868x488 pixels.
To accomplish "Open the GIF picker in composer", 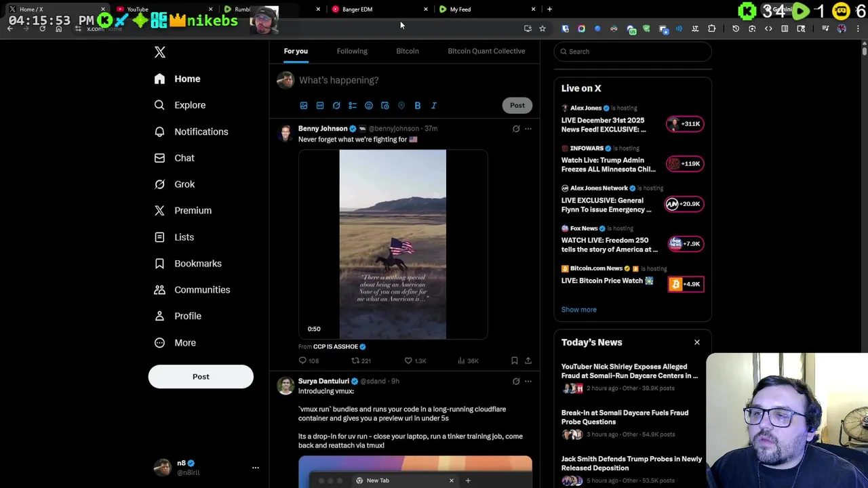I will click(x=320, y=106).
